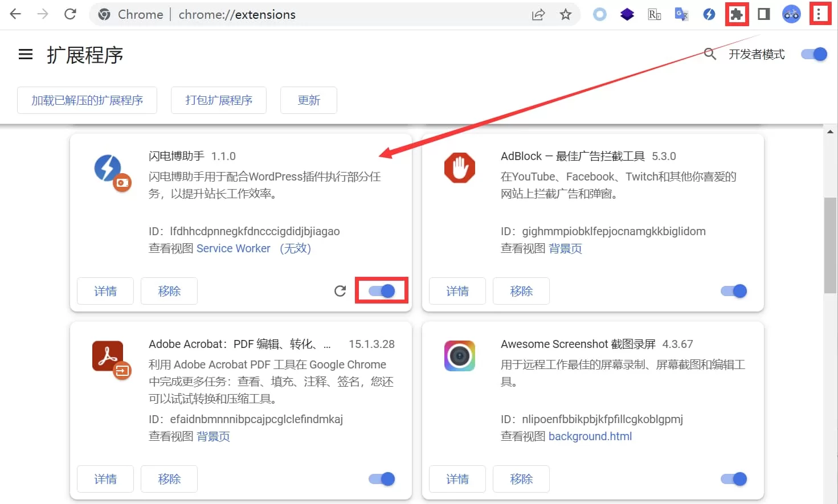This screenshot has width=838, height=504.
Task: Click the 加载已解压的扩展程序 button
Action: (87, 100)
